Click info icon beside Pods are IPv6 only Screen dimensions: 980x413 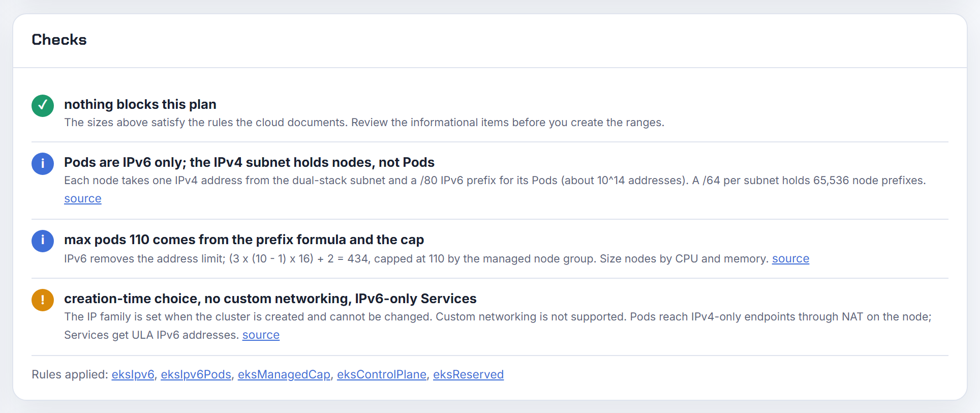(43, 164)
